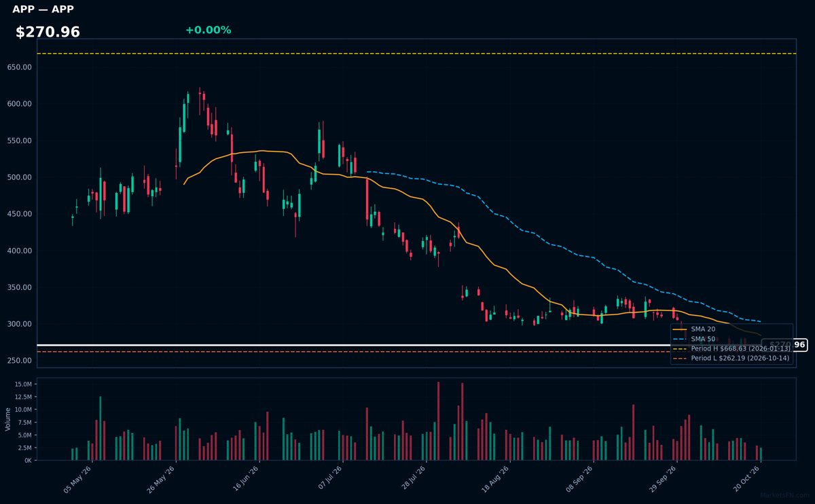Select the SMA 50 legend entry

point(693,339)
